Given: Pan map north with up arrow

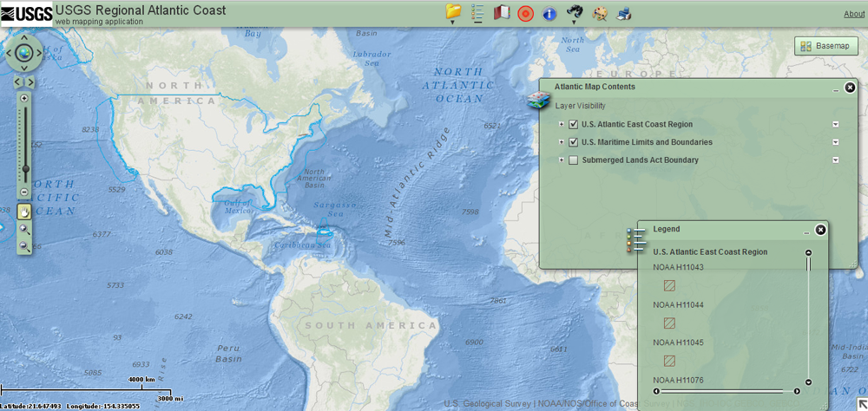Looking at the screenshot, I should tap(23, 39).
